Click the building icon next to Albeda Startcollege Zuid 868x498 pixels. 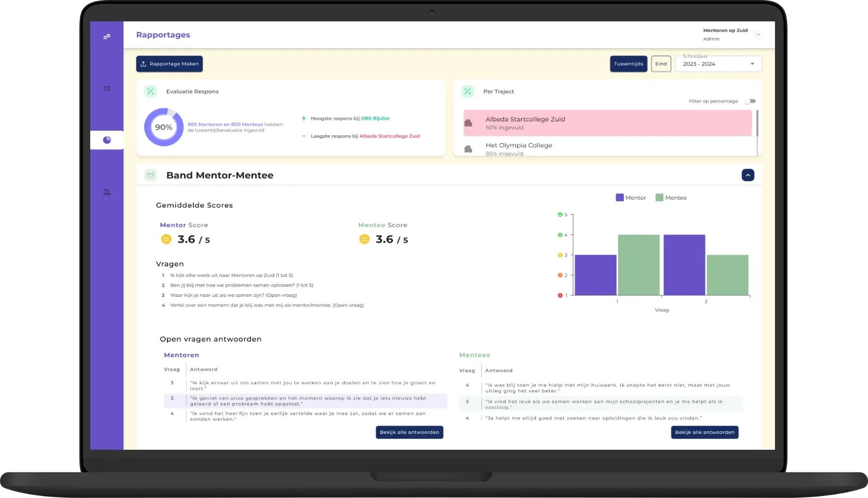click(x=468, y=123)
